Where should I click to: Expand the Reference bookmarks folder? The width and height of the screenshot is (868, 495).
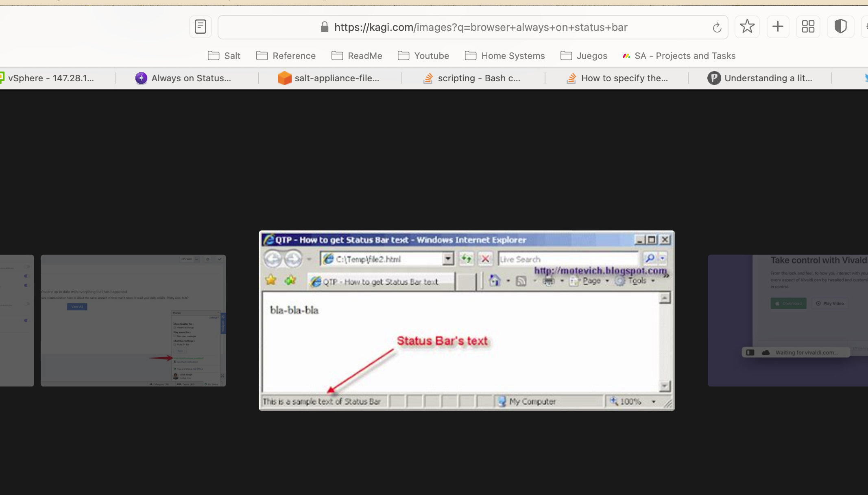tap(286, 56)
